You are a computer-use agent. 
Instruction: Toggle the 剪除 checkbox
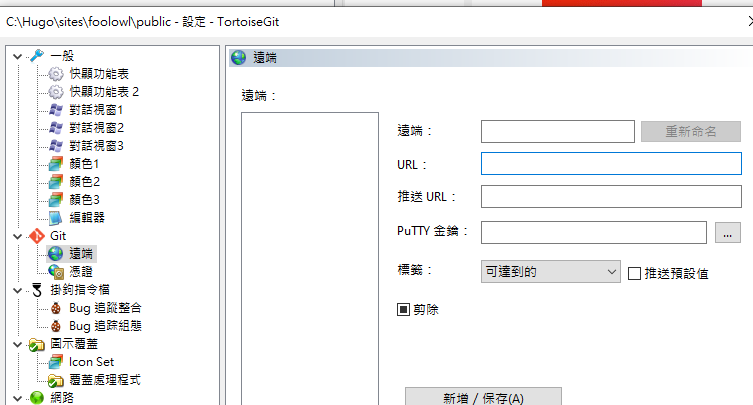(x=403, y=309)
